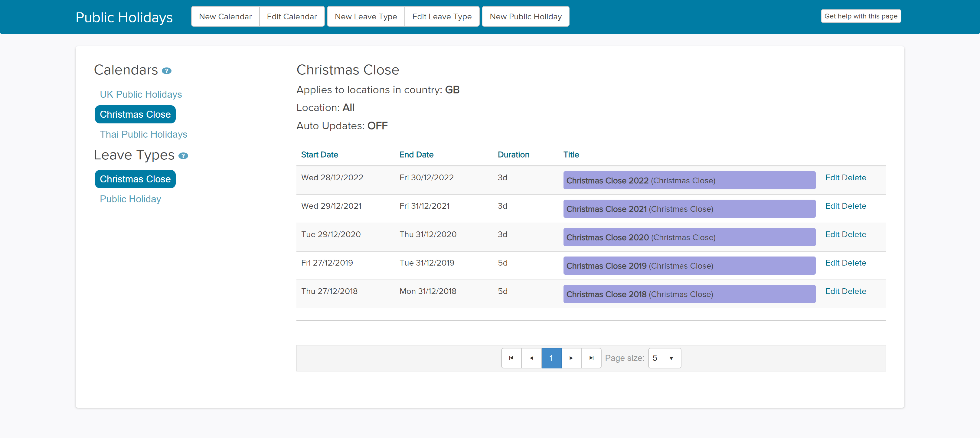Screen dimensions: 980x438
Task: Go to previous page pager arrow
Action: coord(531,358)
